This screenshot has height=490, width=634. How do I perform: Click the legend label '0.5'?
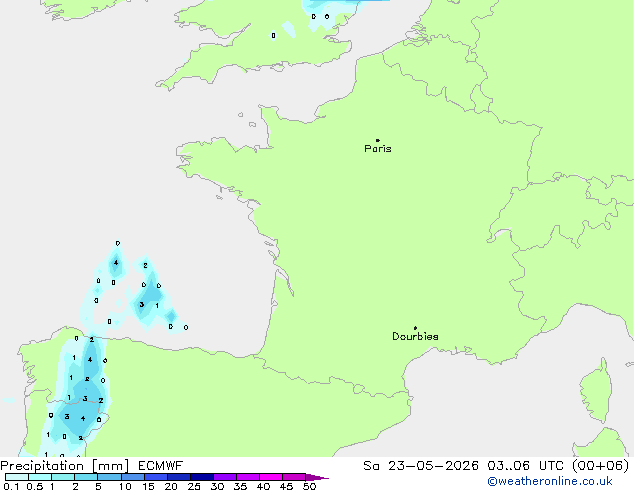coord(34,486)
